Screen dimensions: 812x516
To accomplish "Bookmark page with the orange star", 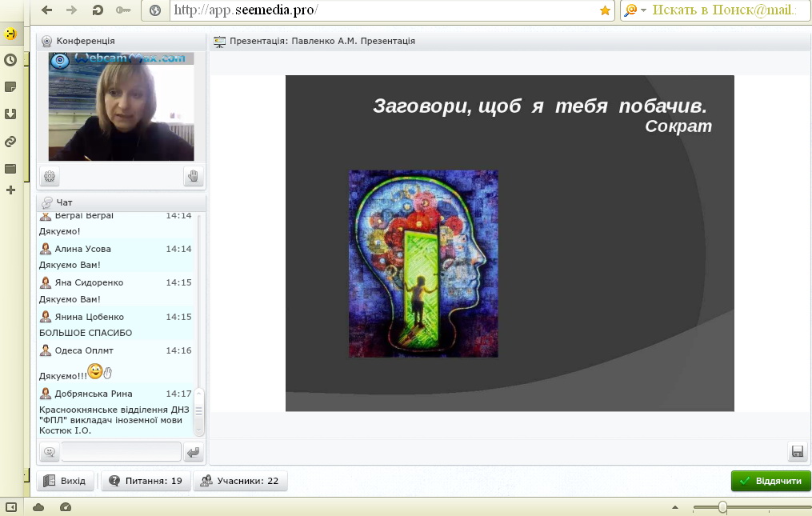I will (605, 10).
